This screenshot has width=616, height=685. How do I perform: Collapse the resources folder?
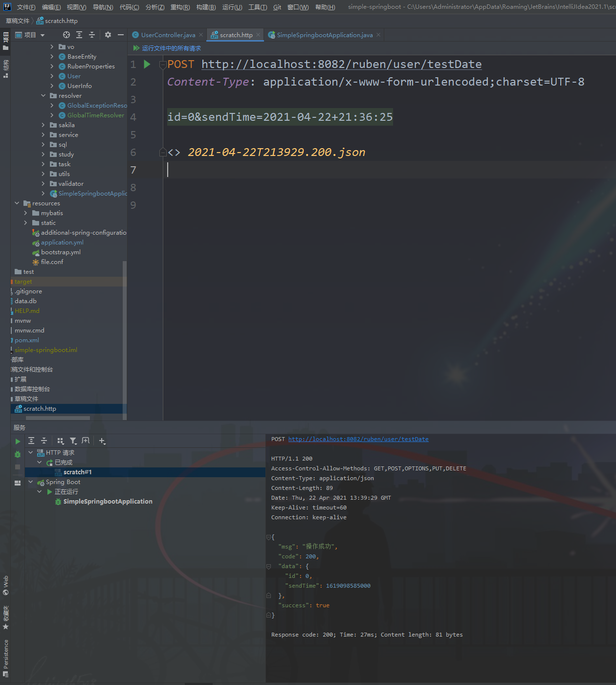pyautogui.click(x=17, y=203)
